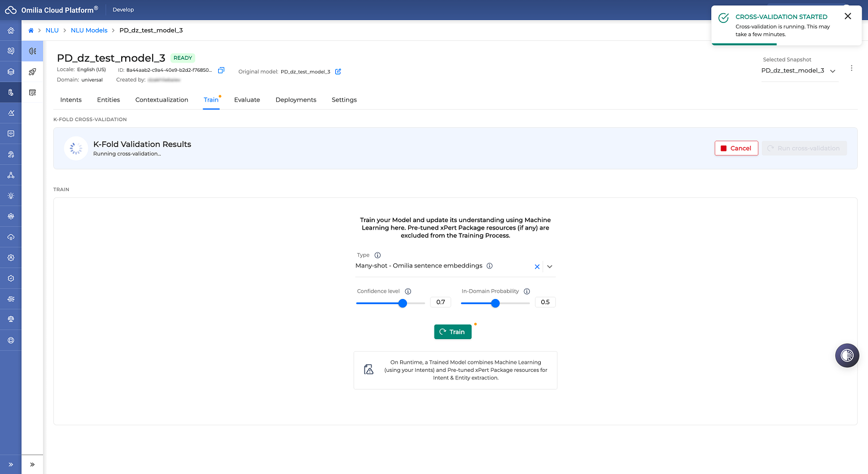Image resolution: width=868 pixels, height=474 pixels.
Task: Click the Develop label in top bar
Action: pos(123,10)
